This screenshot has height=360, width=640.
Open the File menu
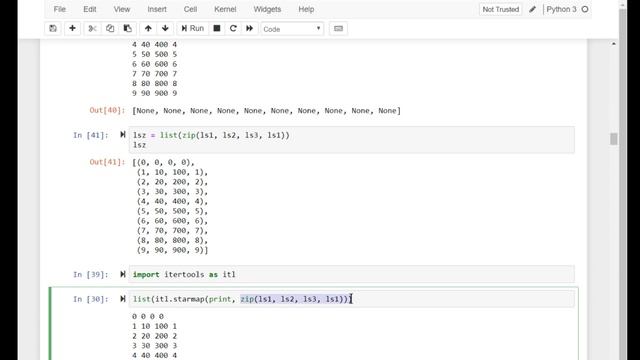(x=60, y=9)
